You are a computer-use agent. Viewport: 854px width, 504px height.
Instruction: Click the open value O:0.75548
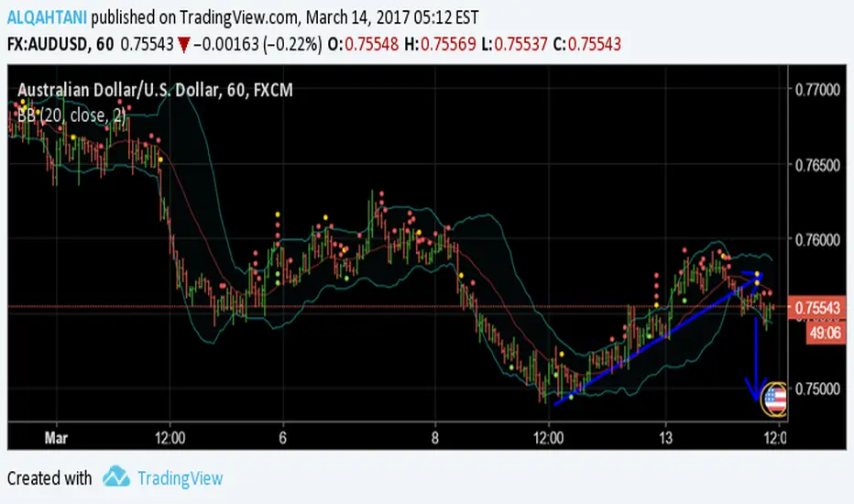click(363, 44)
